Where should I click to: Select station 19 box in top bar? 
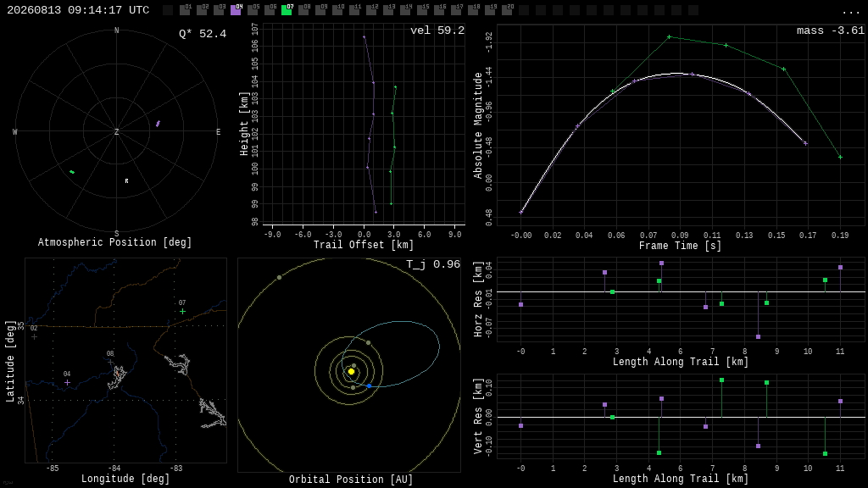pyautogui.click(x=490, y=10)
